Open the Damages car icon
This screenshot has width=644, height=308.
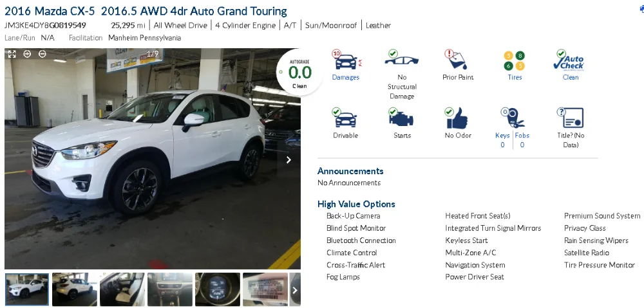coord(347,60)
